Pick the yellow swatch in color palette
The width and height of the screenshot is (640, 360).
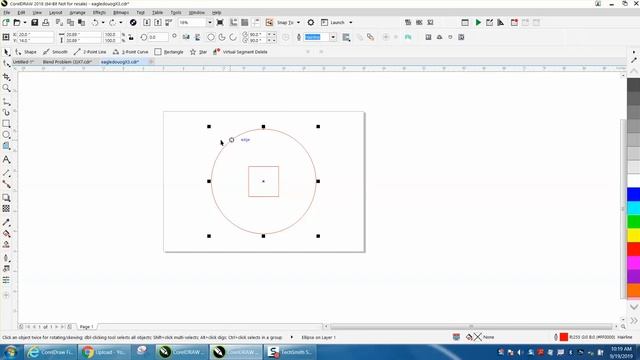(x=633, y=235)
